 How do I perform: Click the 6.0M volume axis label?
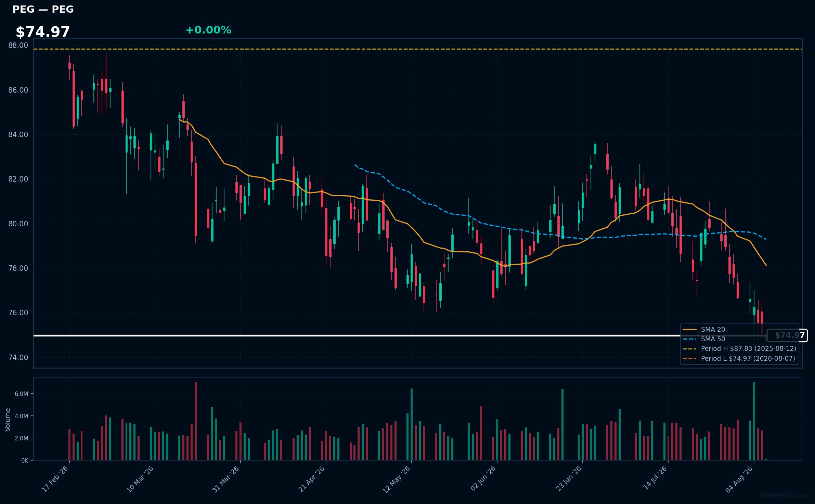click(x=21, y=394)
